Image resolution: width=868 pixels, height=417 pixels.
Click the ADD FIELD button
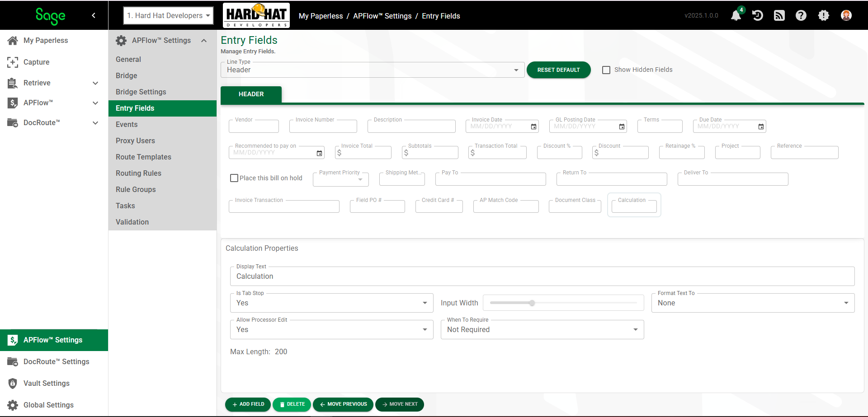pos(248,404)
